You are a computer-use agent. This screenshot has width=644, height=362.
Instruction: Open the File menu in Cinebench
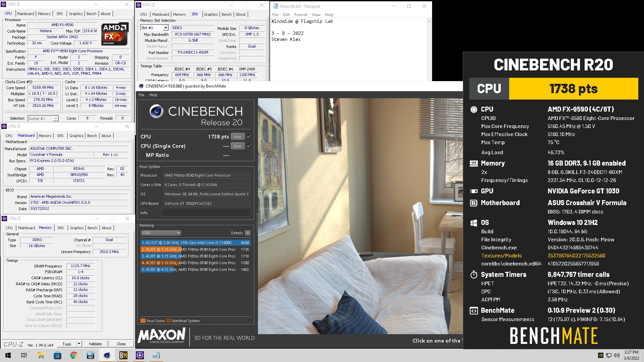point(142,95)
